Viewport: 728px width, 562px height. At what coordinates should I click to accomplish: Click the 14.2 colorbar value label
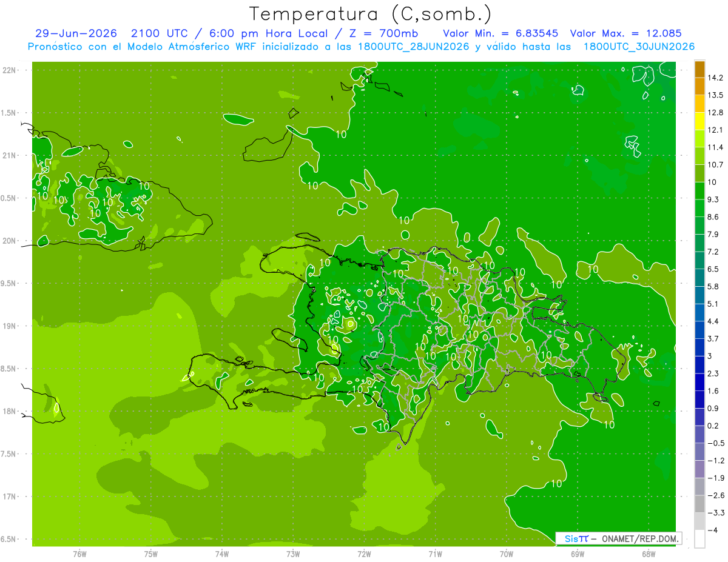point(715,78)
